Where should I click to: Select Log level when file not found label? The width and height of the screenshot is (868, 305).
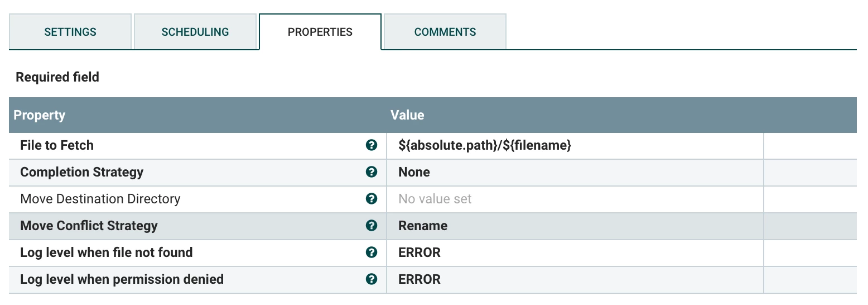(x=107, y=252)
